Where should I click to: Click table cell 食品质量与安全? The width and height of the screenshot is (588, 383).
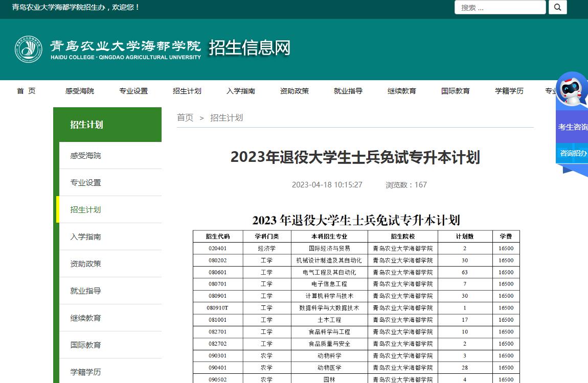(x=329, y=344)
